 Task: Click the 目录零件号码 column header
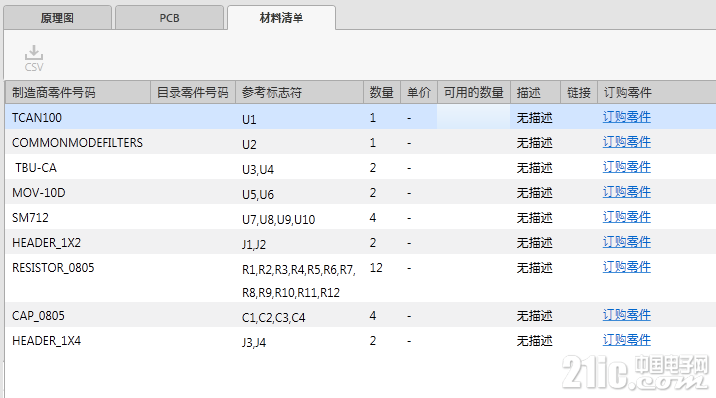coord(193,93)
